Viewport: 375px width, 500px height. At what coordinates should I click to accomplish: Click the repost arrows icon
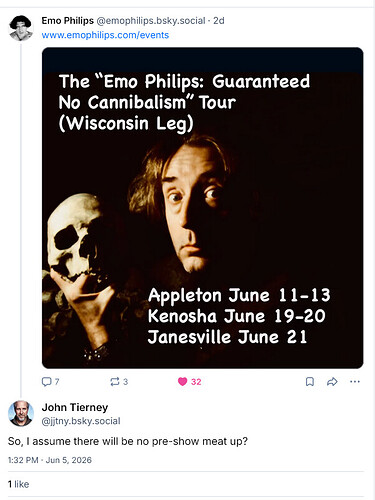click(115, 381)
